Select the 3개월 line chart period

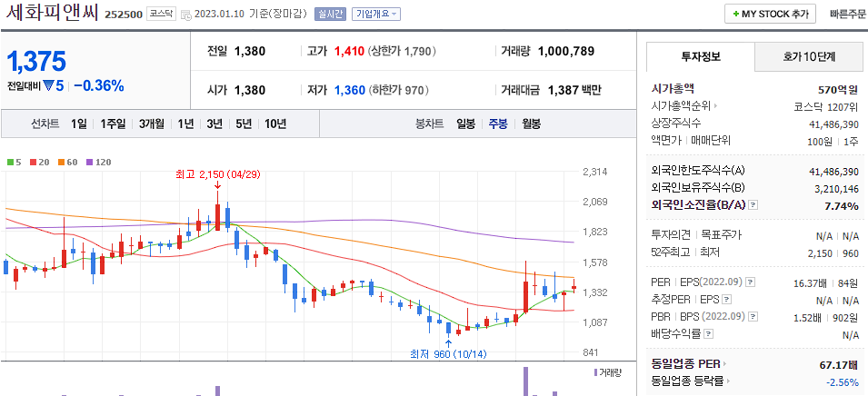tap(152, 124)
